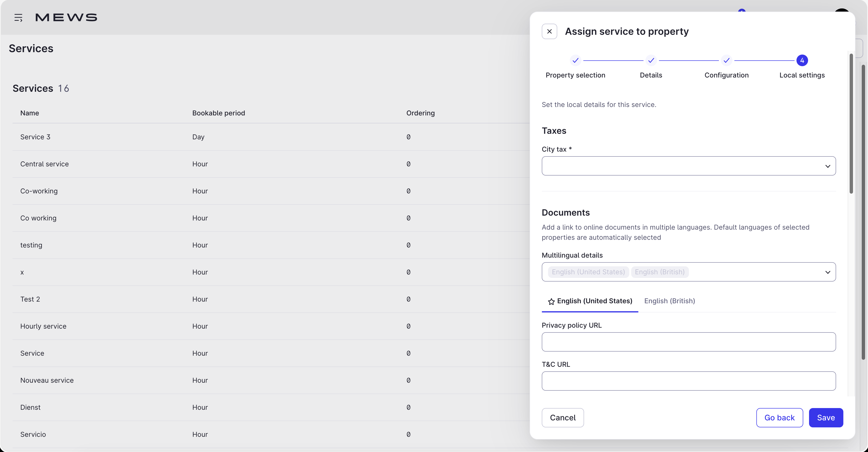Go to Configuration step checkmark
The width and height of the screenshot is (868, 452).
coord(726,61)
